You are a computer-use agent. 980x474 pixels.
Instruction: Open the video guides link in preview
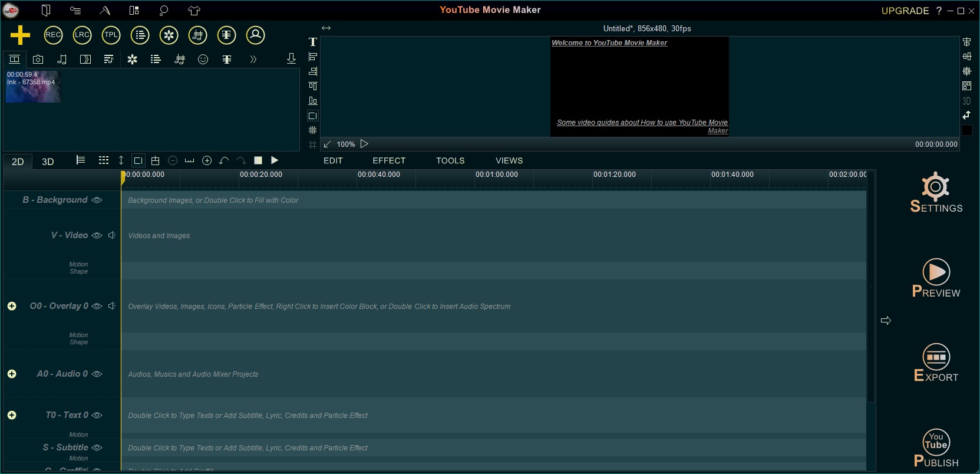pyautogui.click(x=642, y=127)
